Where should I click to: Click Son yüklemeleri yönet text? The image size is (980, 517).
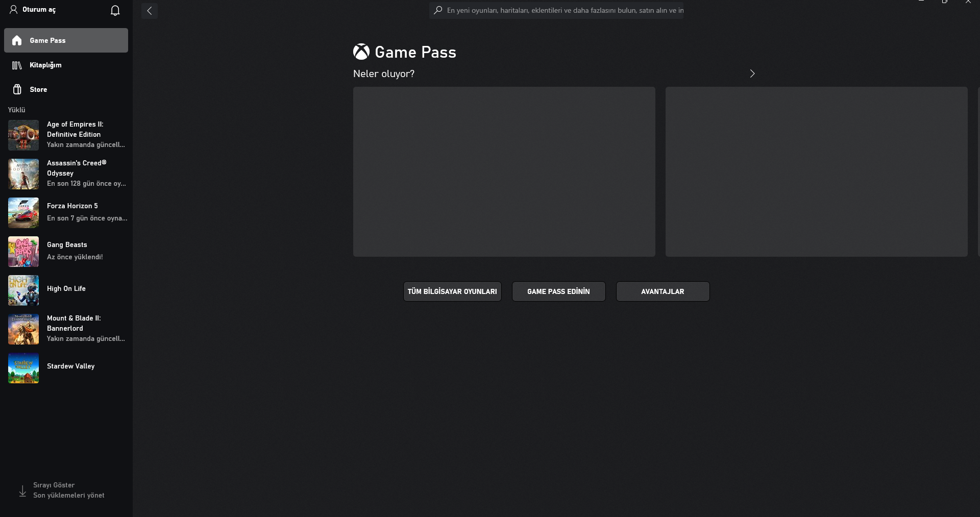(69, 495)
